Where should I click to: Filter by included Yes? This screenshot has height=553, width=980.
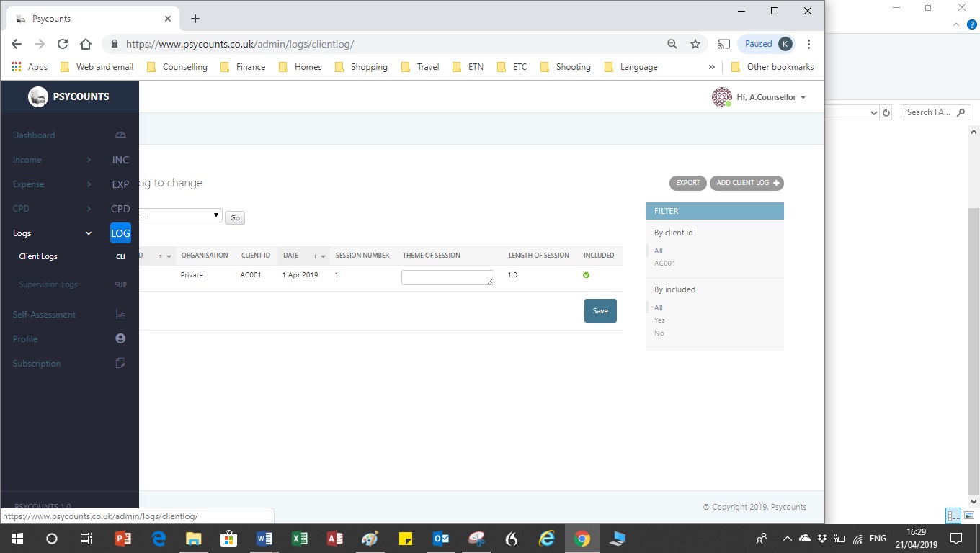(659, 320)
